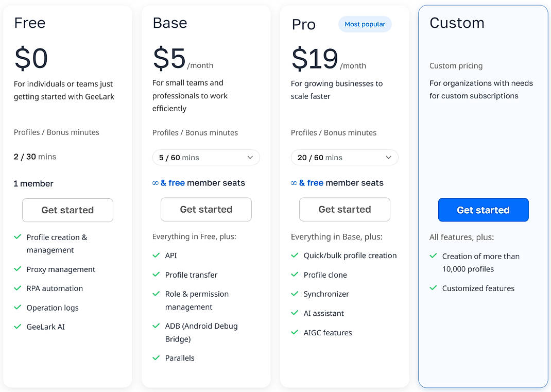Click the checkmark beside Quick/bulk profile creation
This screenshot has height=392, width=551.
click(295, 255)
